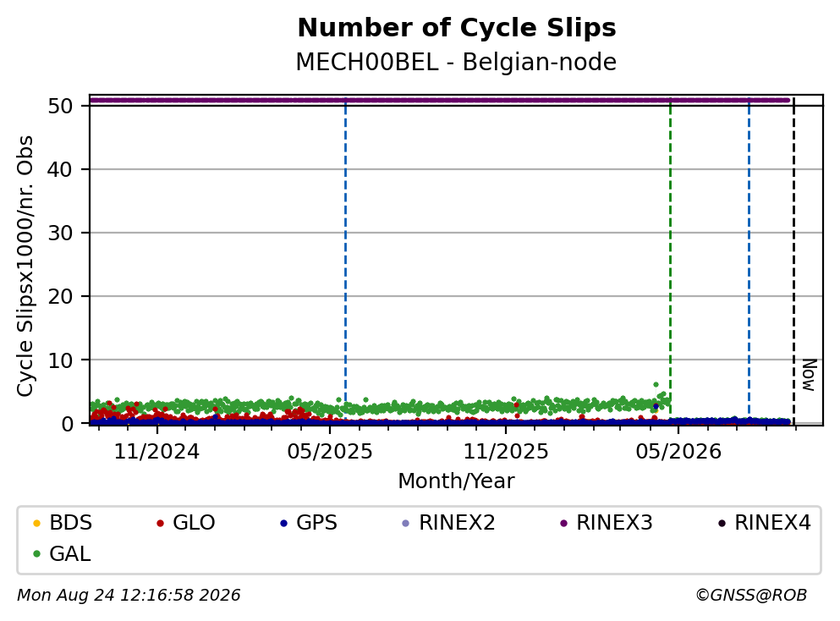Click the y-axis tick label '10'
The image size is (840, 621).
pyautogui.click(x=60, y=360)
